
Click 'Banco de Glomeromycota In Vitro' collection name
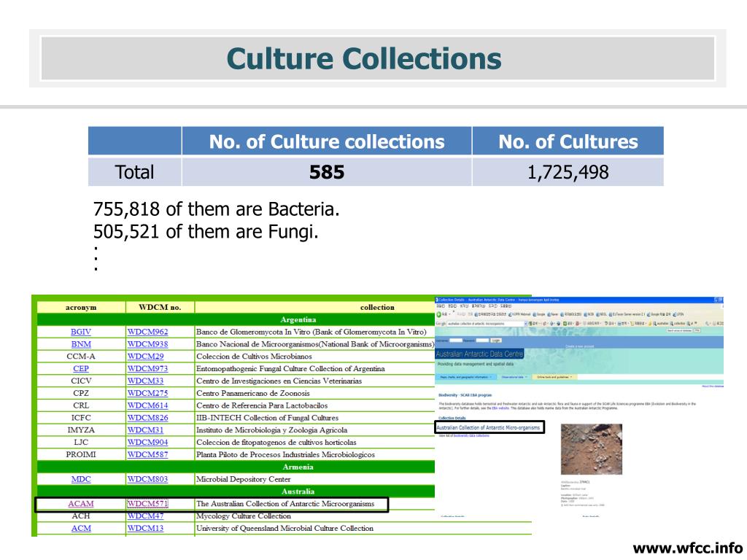[311, 332]
